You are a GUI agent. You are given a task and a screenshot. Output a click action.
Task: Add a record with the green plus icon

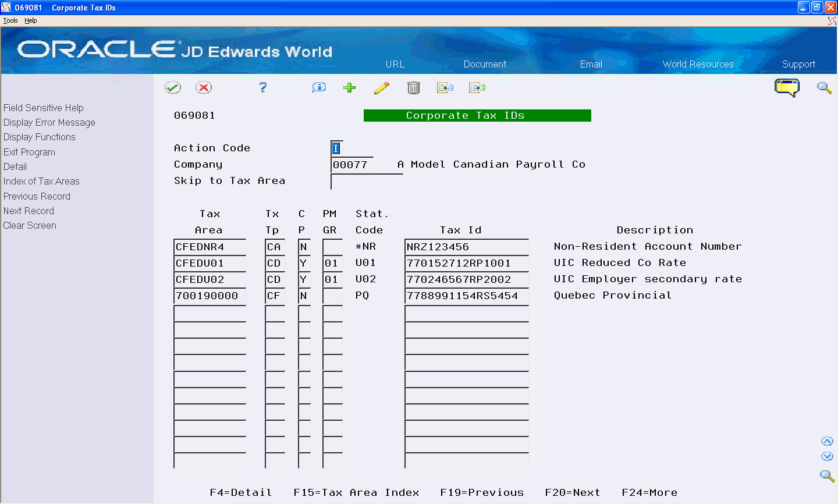coord(349,87)
